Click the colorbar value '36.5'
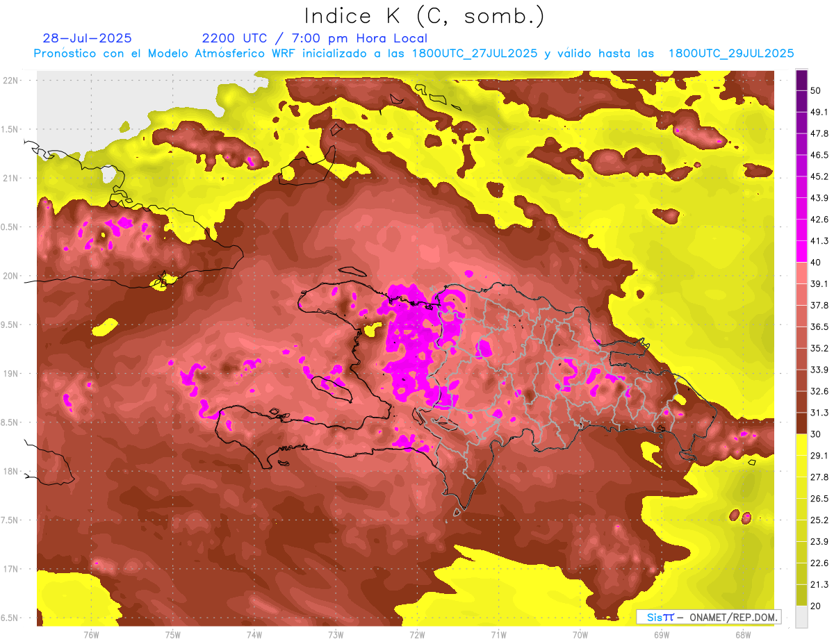 click(x=819, y=327)
